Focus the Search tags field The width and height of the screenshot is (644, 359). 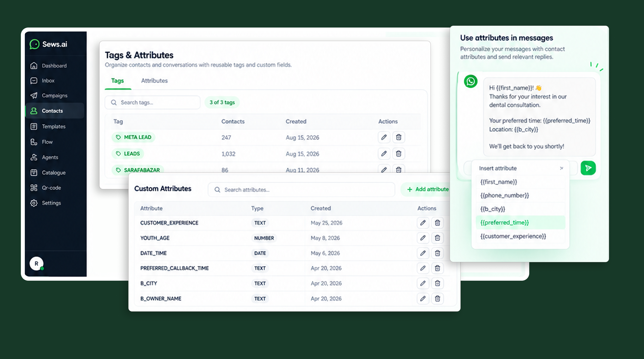(153, 102)
